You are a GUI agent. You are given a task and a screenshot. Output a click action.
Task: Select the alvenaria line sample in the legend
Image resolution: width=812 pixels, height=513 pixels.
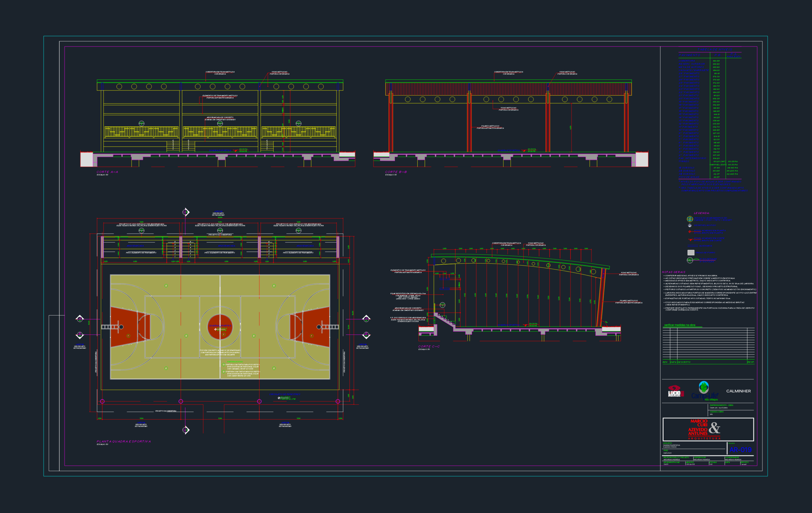pyautogui.click(x=693, y=246)
